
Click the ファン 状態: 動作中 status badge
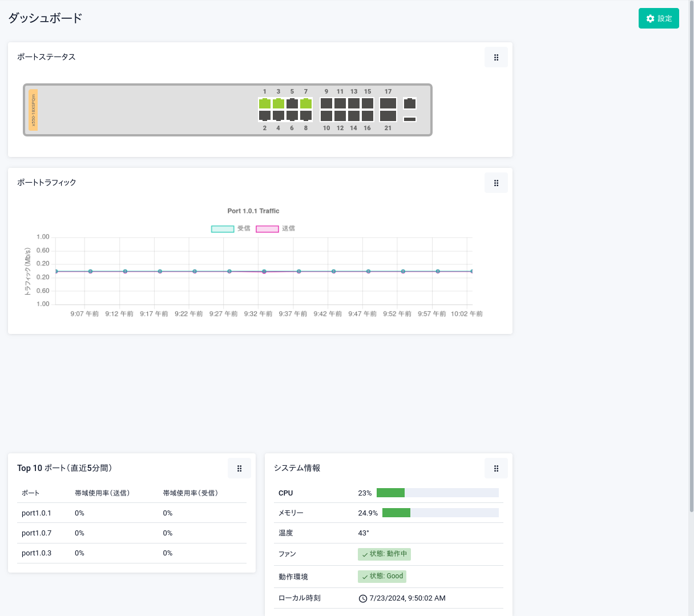384,554
